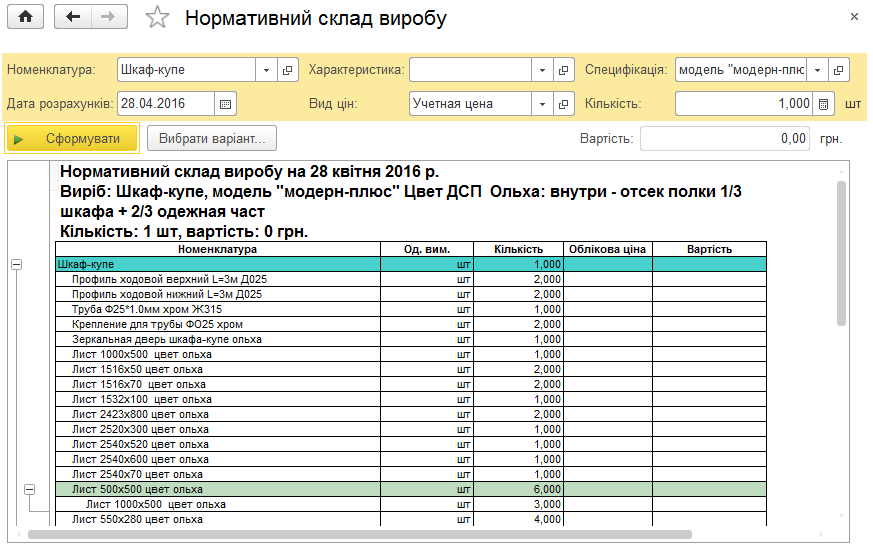The image size is (873, 549).
Task: Navigate forward with the right arrow
Action: coord(109,17)
